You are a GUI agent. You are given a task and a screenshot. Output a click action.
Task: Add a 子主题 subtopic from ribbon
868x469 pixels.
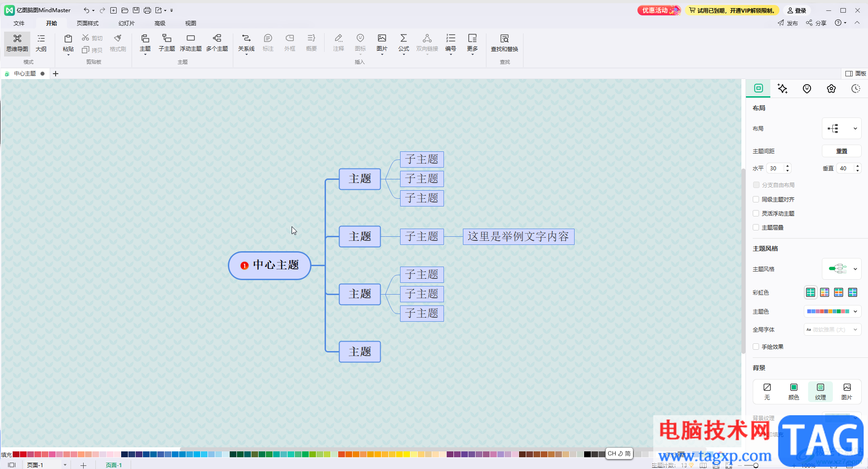tap(166, 42)
